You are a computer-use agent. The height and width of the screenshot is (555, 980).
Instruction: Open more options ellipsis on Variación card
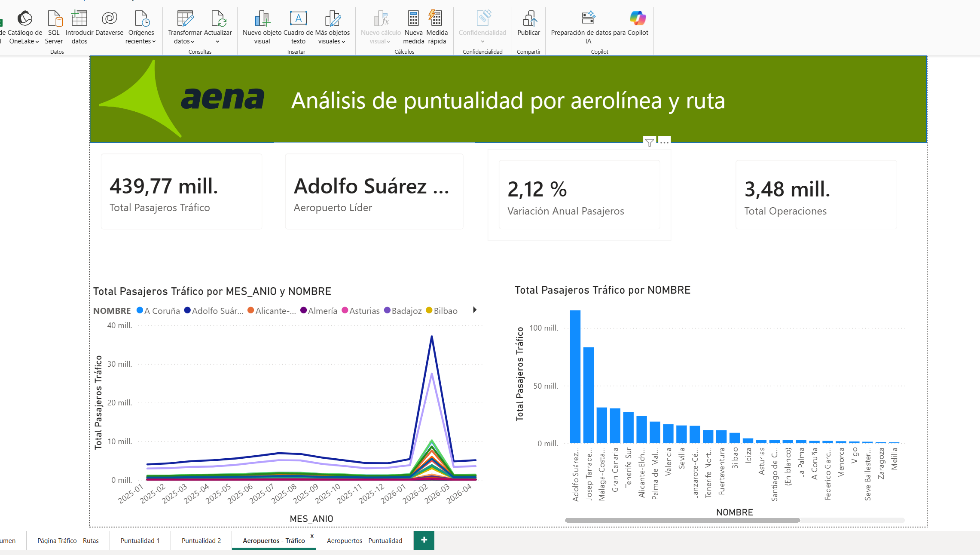(664, 142)
